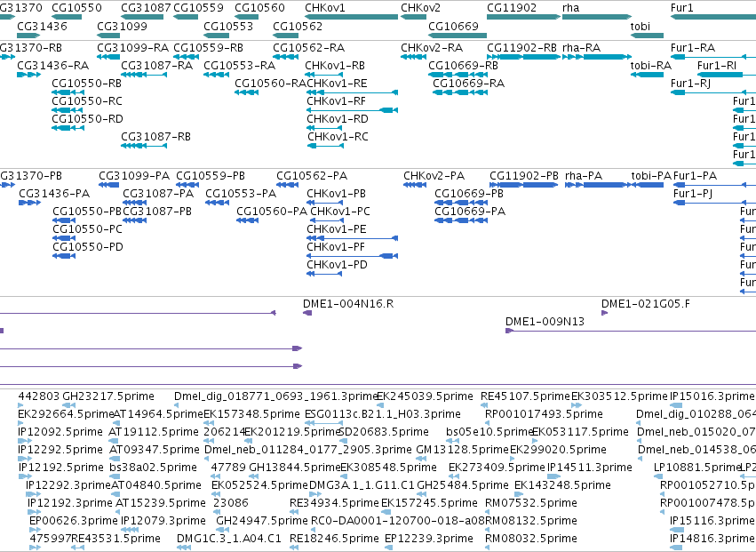Click the CHKov1-RE transcript

pos(352,92)
